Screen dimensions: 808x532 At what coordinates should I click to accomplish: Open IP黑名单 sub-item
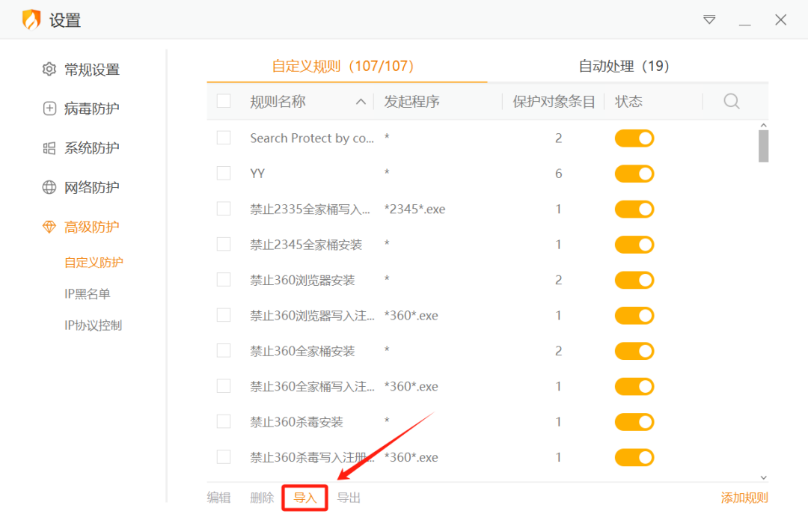click(87, 294)
